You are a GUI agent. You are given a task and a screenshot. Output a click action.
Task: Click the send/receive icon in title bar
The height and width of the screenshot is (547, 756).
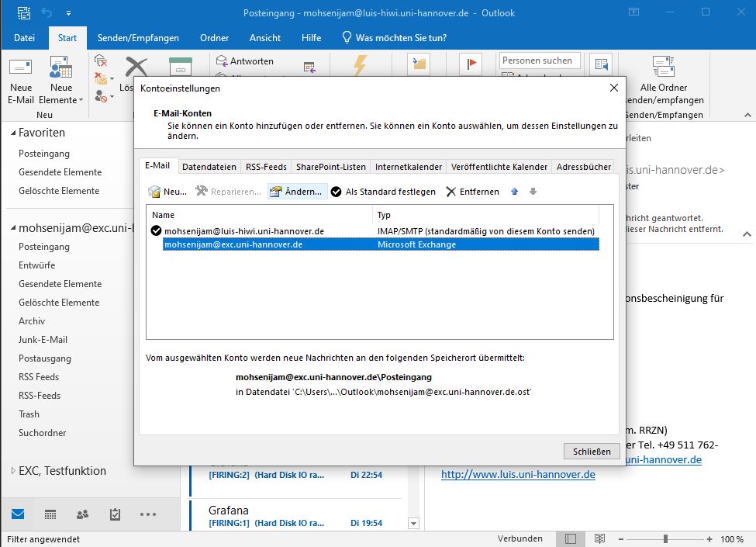click(x=23, y=12)
